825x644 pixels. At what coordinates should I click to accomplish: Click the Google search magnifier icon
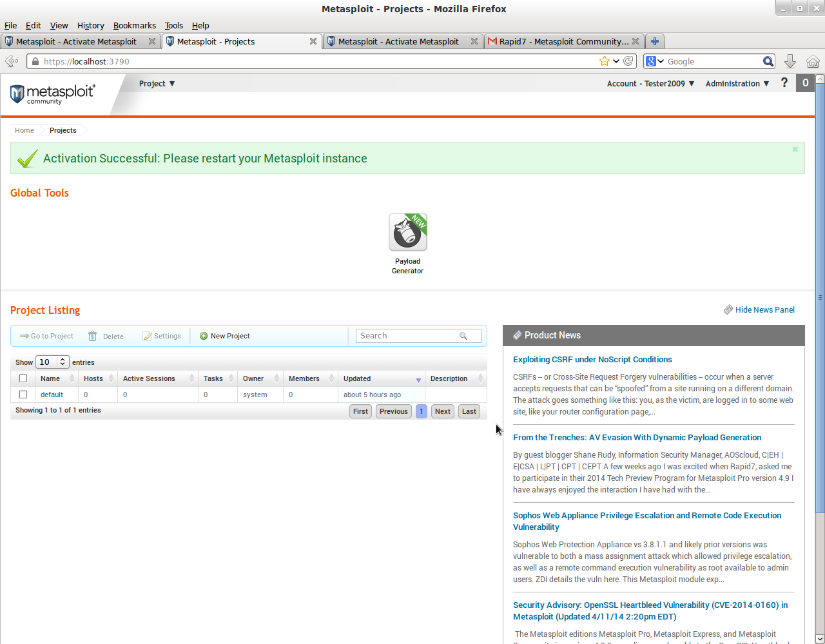click(x=768, y=61)
